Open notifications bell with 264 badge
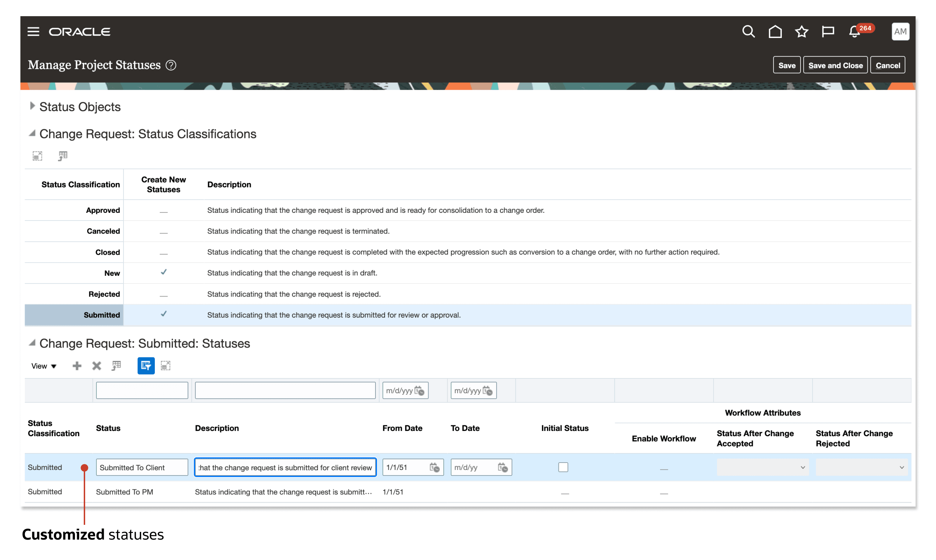This screenshot has width=936, height=560. pyautogui.click(x=855, y=32)
